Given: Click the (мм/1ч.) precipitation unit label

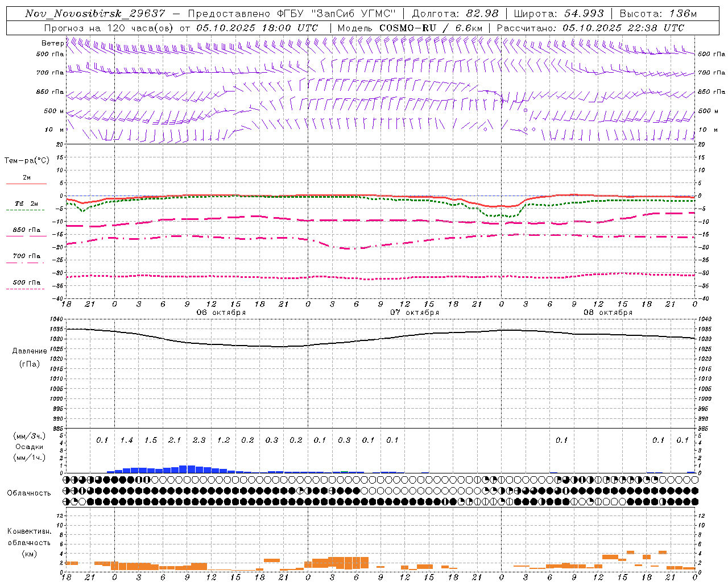Looking at the screenshot, I should [30, 458].
